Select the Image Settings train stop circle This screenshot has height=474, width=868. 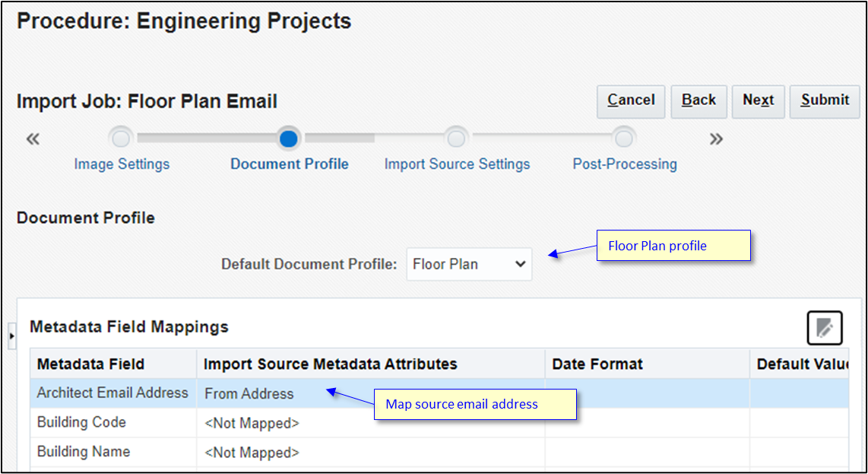click(121, 138)
